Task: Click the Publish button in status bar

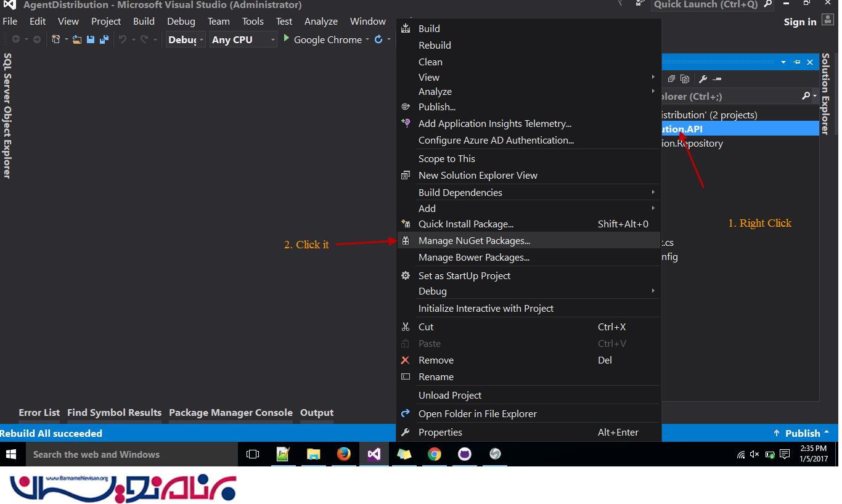Action: (x=802, y=433)
